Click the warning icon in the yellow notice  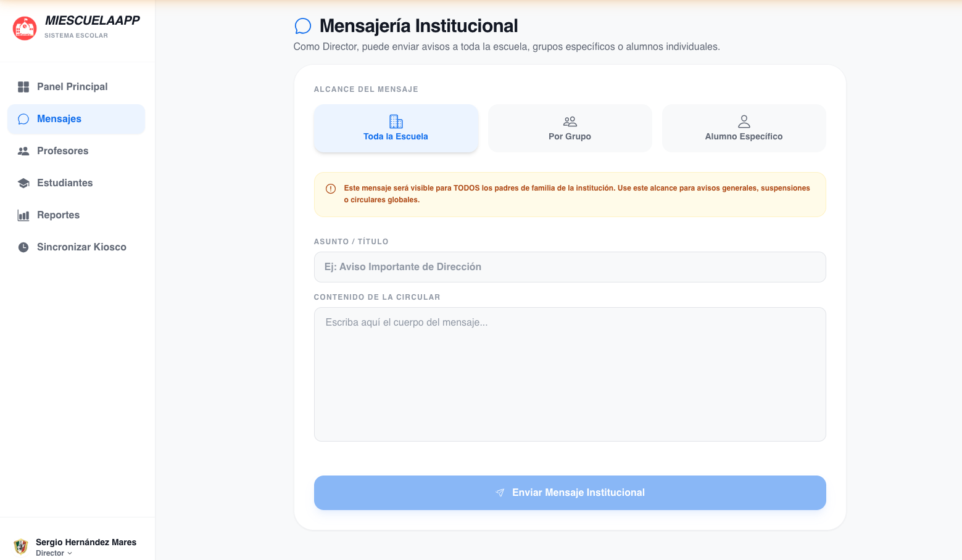pos(331,188)
